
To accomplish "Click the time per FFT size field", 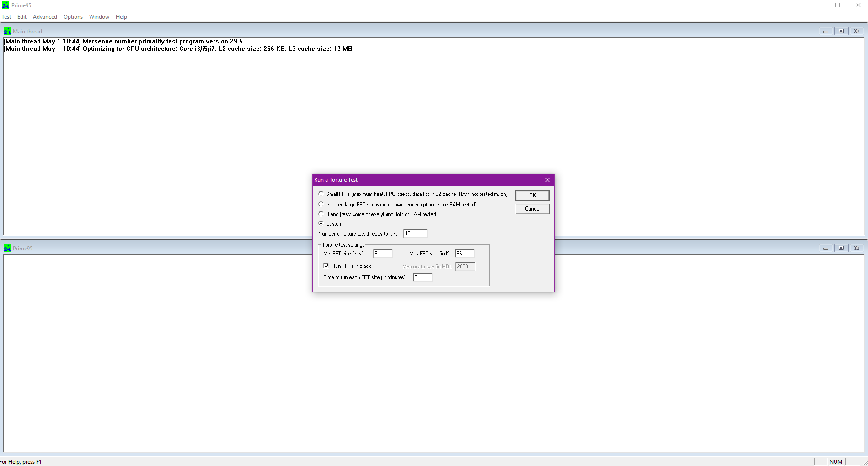I will (x=423, y=277).
